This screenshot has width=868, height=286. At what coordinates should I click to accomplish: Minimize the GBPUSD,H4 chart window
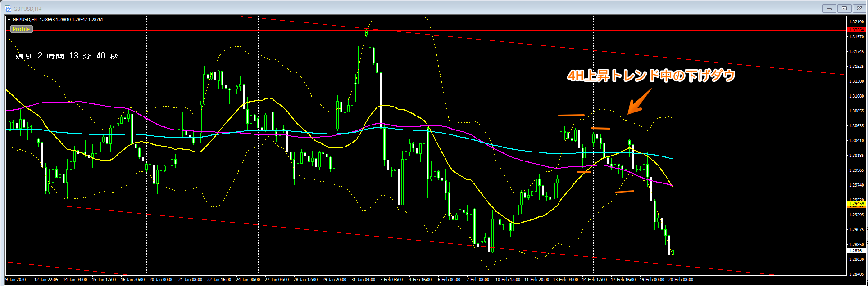pyautogui.click(x=829, y=9)
